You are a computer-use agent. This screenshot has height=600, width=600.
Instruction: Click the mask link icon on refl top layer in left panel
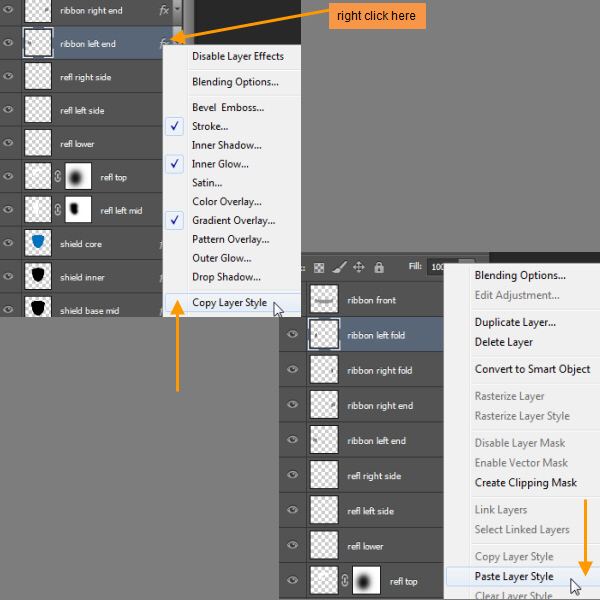(x=56, y=177)
